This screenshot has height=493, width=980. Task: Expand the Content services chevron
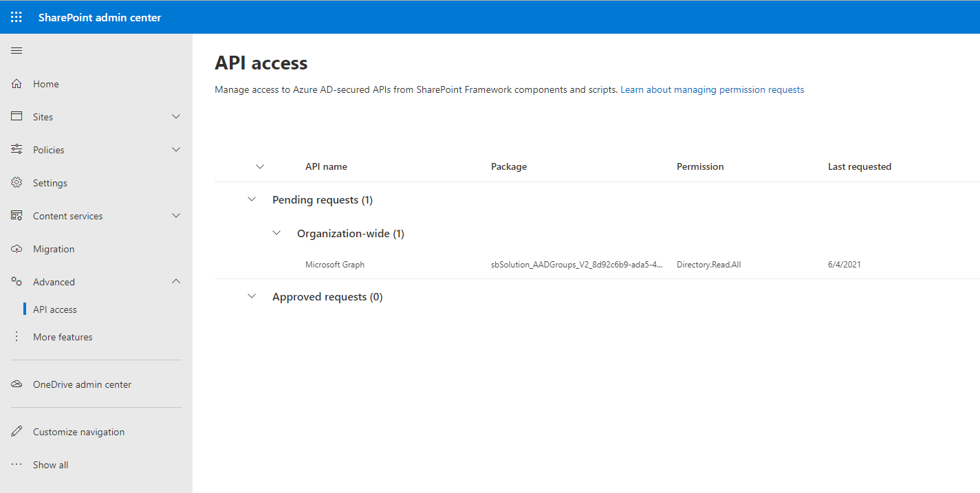click(x=176, y=216)
